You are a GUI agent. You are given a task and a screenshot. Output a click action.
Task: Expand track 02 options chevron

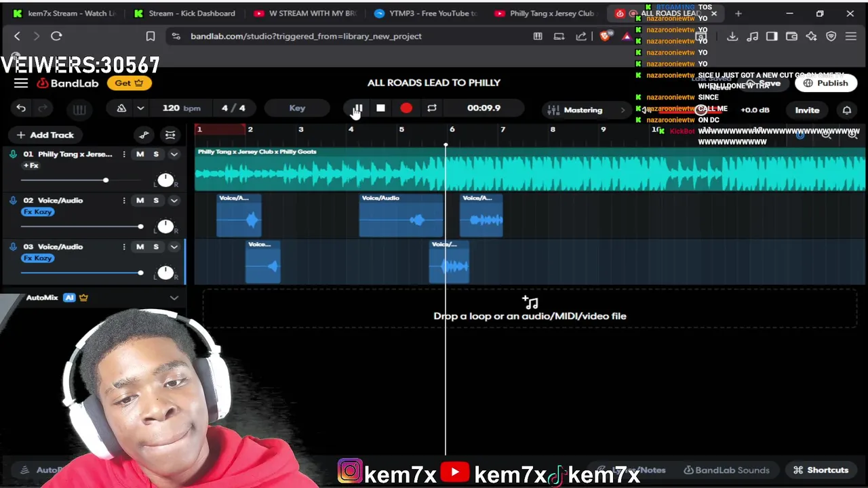pyautogui.click(x=174, y=201)
